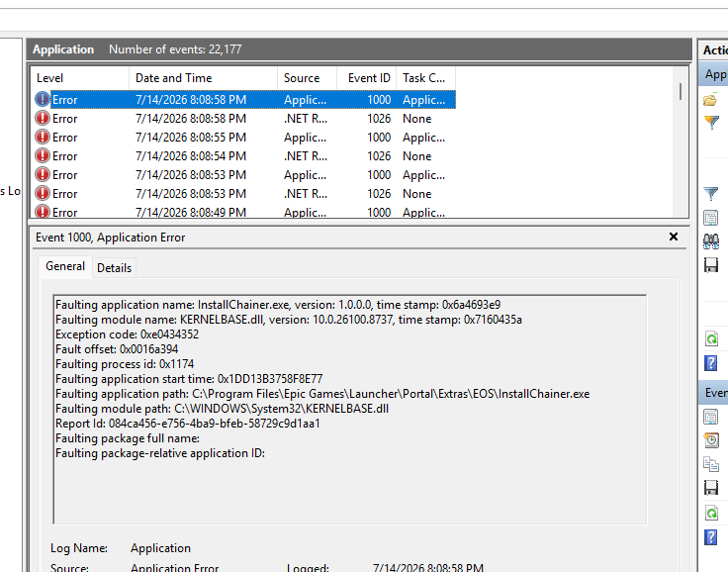This screenshot has width=728, height=572.
Task: Sort by the Date and Time column header
Action: (203, 78)
